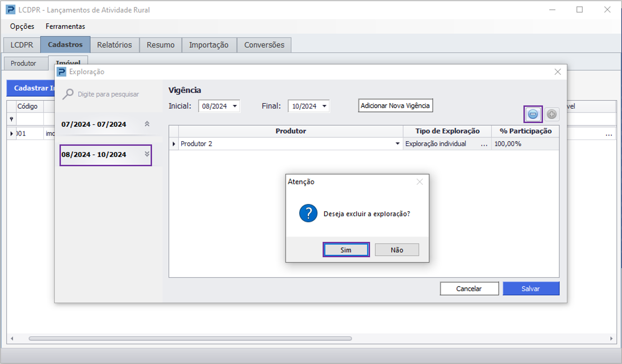Open the Ferramentas menu
This screenshot has width=622, height=364.
(x=65, y=26)
